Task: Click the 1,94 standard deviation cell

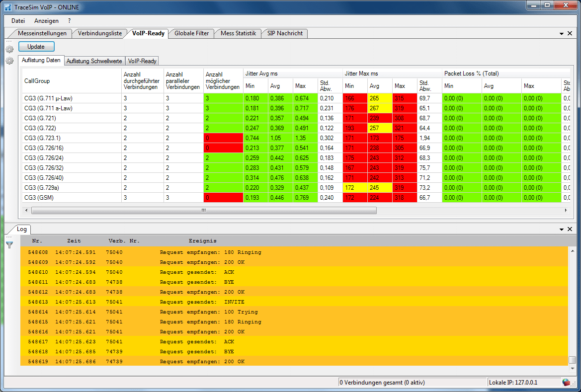Action: tap(429, 138)
